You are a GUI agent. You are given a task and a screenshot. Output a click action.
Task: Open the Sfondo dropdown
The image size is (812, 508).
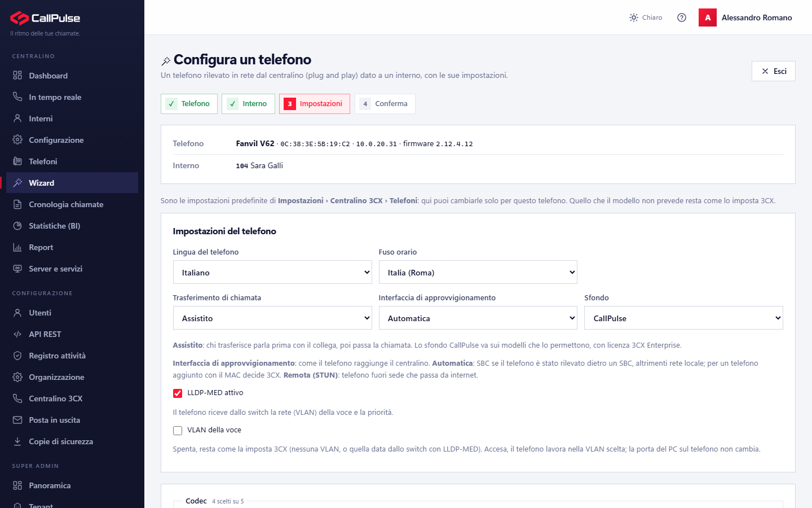click(683, 318)
